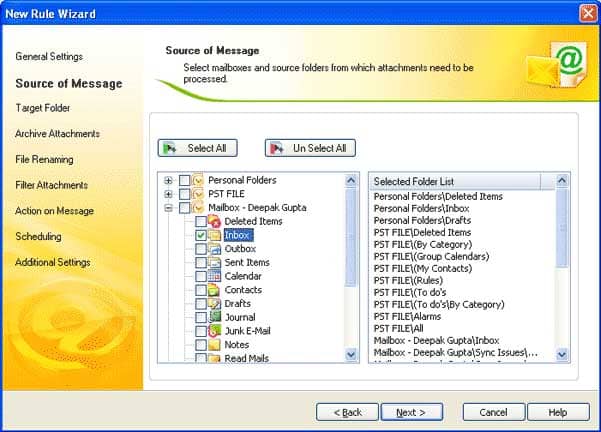The height and width of the screenshot is (432, 601).
Task: Click the Journal folder icon
Action: [215, 317]
